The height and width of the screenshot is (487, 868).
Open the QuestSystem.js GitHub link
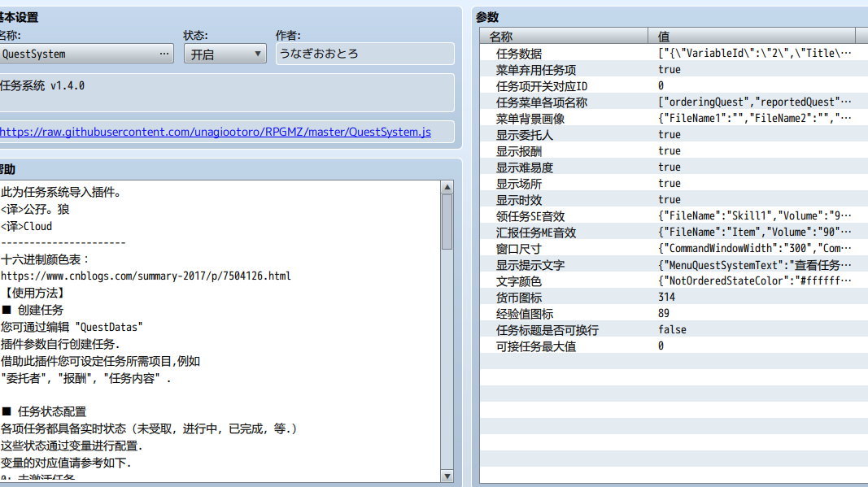216,132
